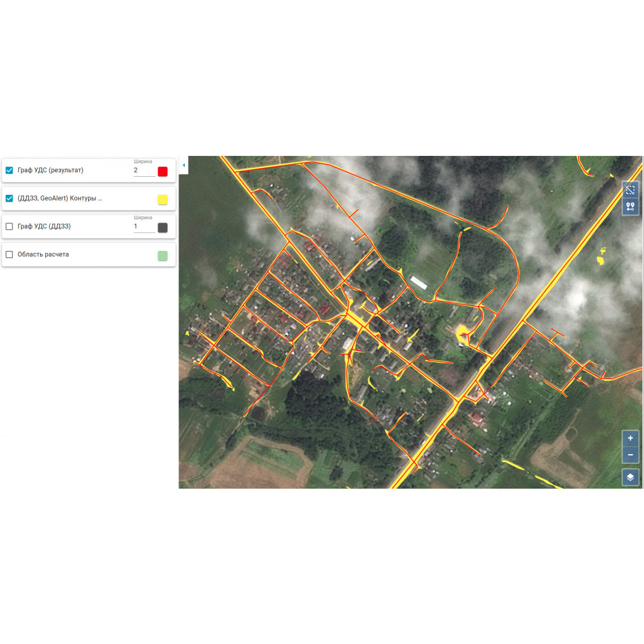Open the map layers switcher
This screenshot has height=644, width=644.
click(630, 477)
